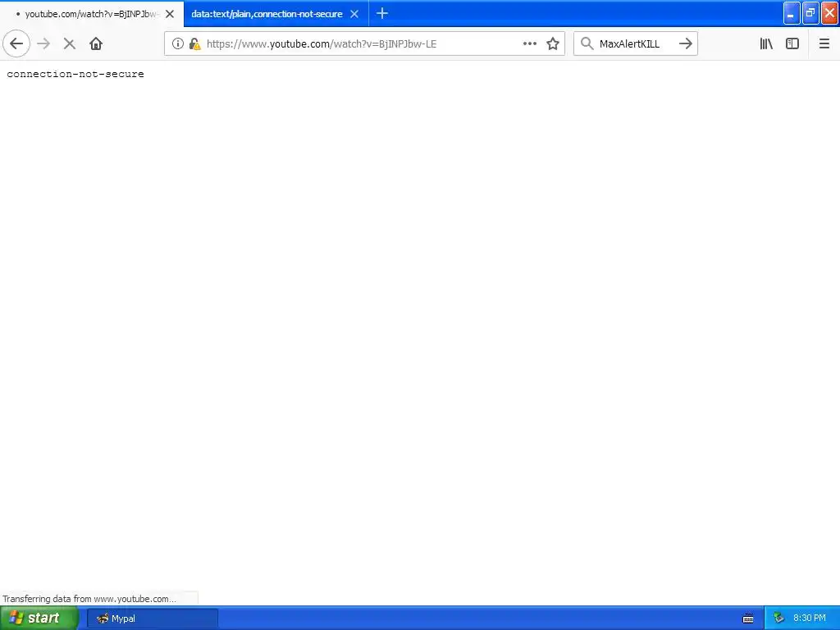Open a new tab with plus button

[x=382, y=13]
